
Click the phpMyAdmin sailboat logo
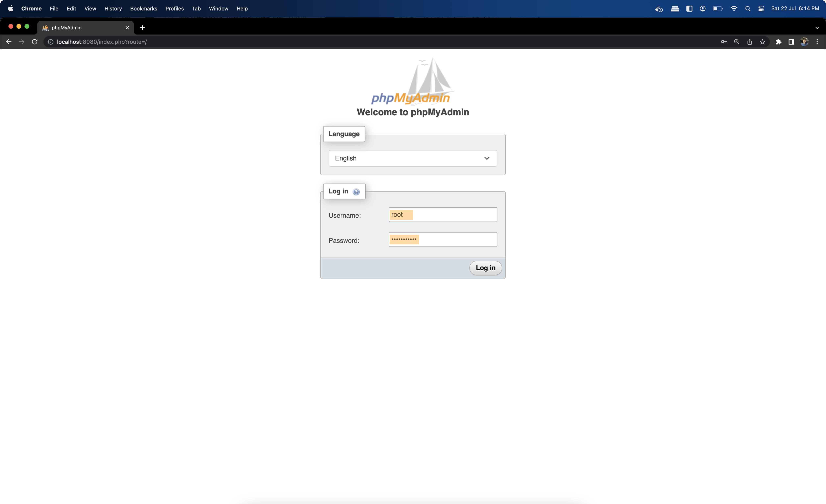point(413,81)
